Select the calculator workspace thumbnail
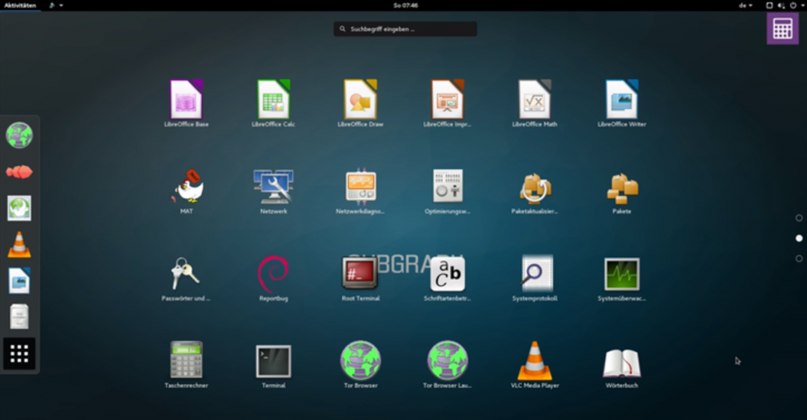The width and height of the screenshot is (807, 420). (782, 28)
